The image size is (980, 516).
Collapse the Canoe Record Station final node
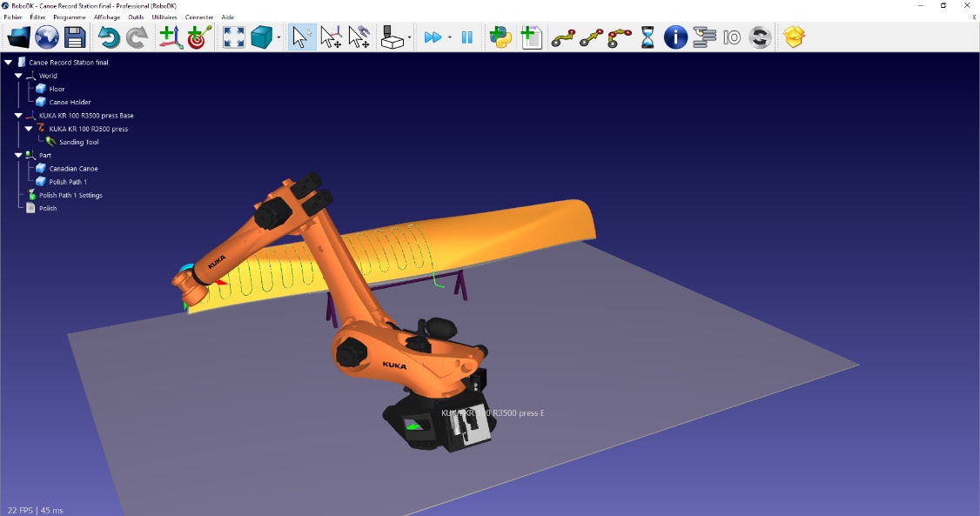click(x=9, y=63)
